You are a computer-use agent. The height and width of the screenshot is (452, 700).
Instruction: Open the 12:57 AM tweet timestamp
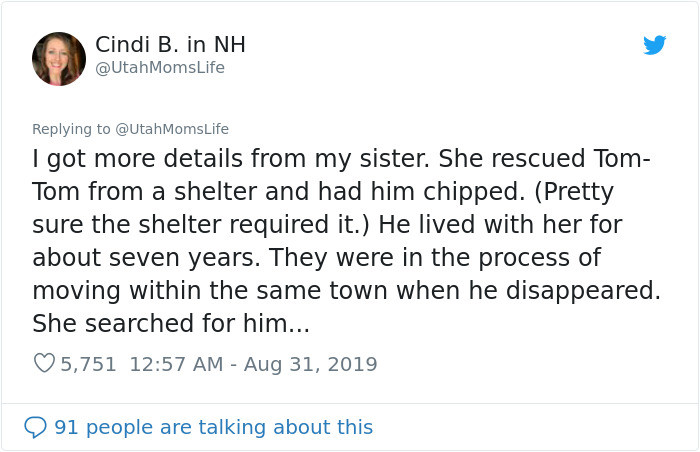click(x=176, y=364)
